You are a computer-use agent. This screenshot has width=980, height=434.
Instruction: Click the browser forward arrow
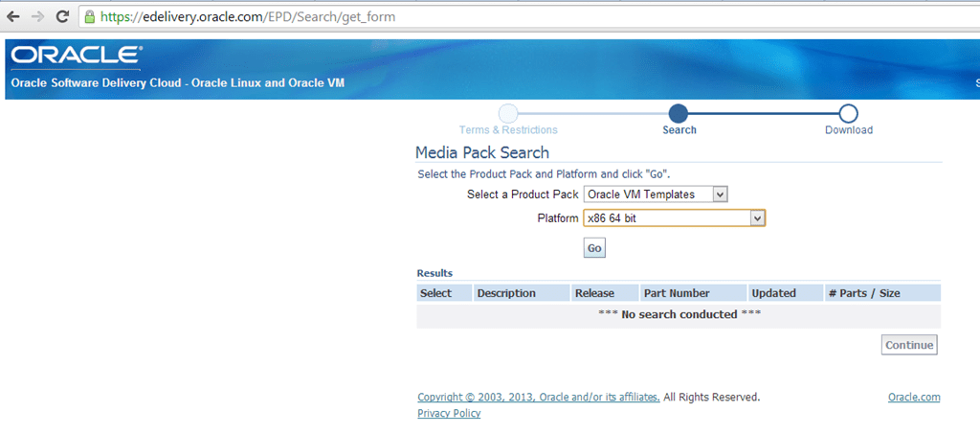click(37, 17)
